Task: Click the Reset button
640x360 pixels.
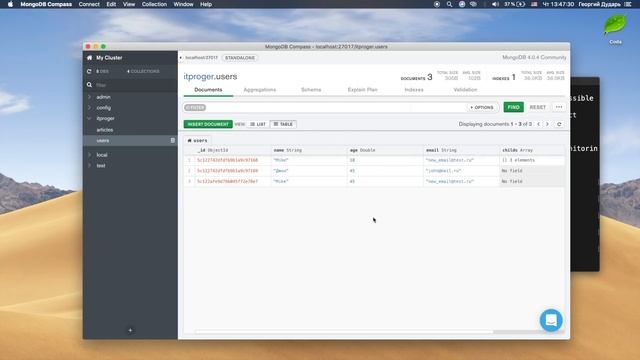Action: click(x=538, y=107)
